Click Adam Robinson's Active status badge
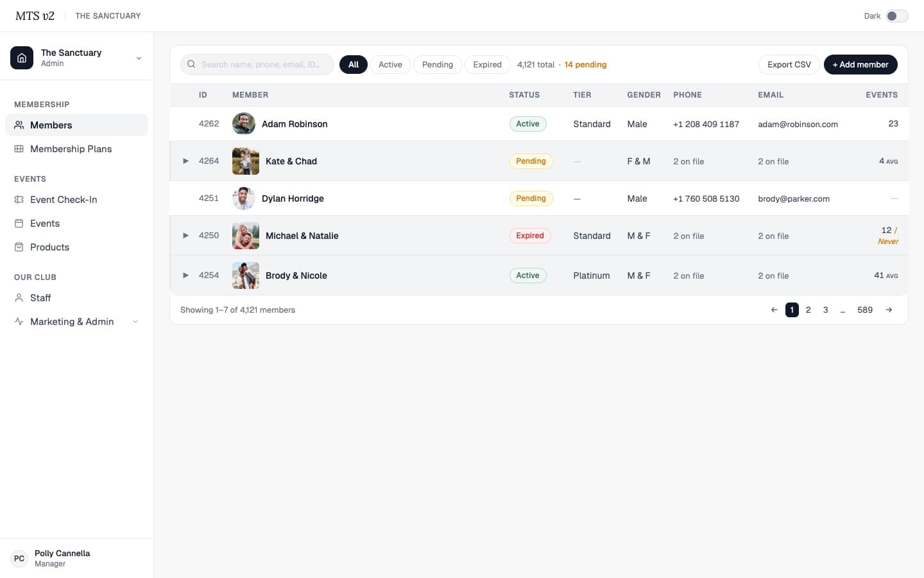Image resolution: width=924 pixels, height=578 pixels. (x=527, y=124)
